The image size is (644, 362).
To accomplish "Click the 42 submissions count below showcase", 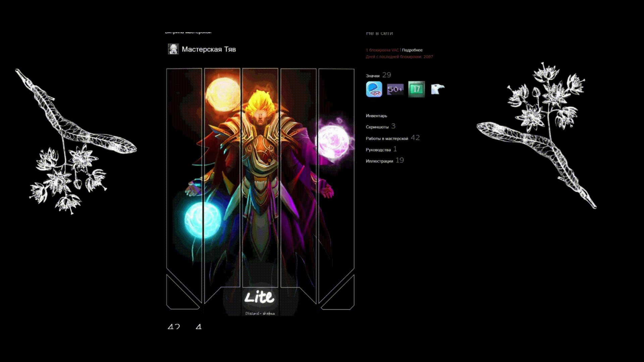I will tap(174, 326).
